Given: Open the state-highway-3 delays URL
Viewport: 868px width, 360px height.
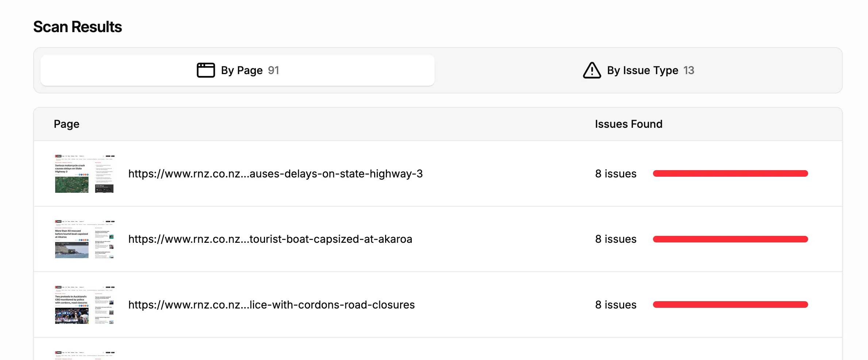Looking at the screenshot, I should click(x=275, y=174).
